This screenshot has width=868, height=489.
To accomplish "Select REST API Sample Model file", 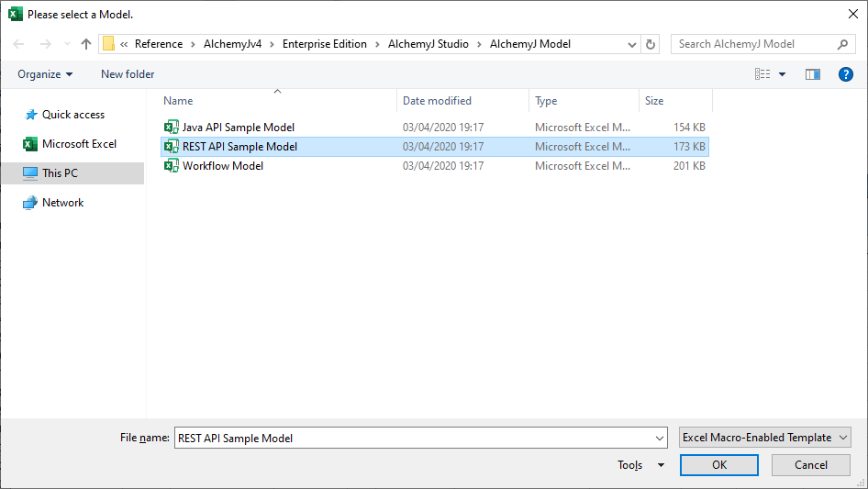I will pyautogui.click(x=435, y=147).
